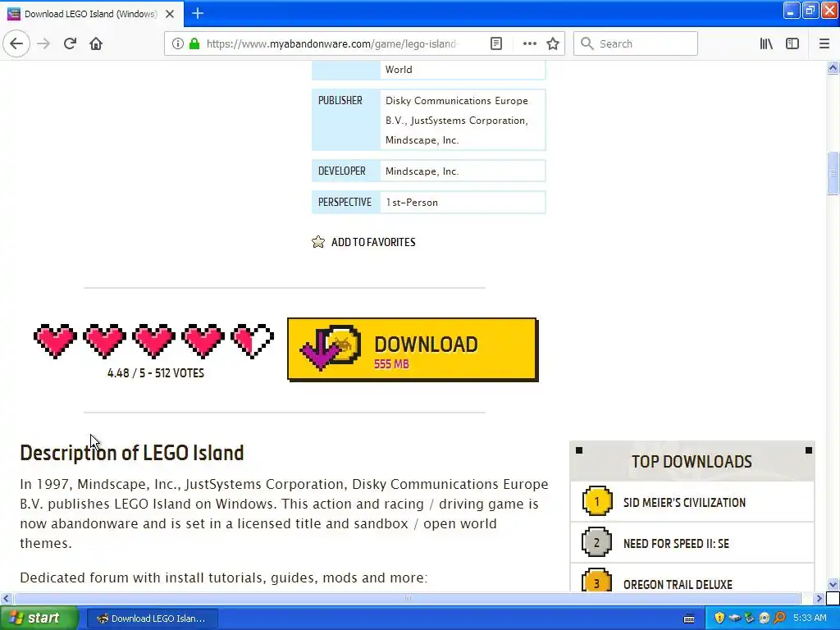The image size is (840, 630).
Task: Click the 4.48 / 5 - 512 votes text
Action: 155,373
